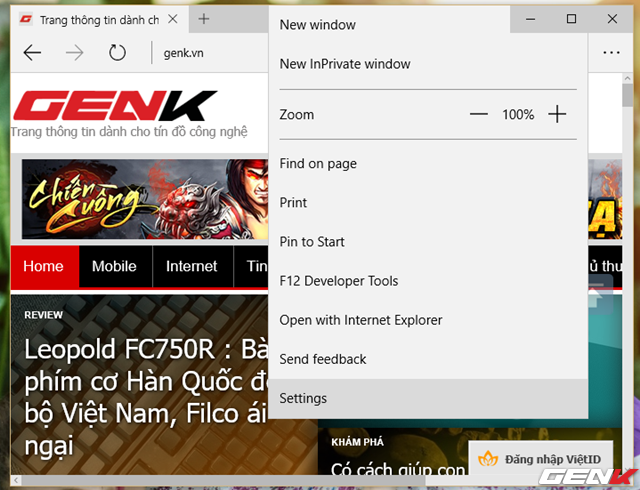Open Settings from the menu
This screenshot has height=490, width=640.
428,399
